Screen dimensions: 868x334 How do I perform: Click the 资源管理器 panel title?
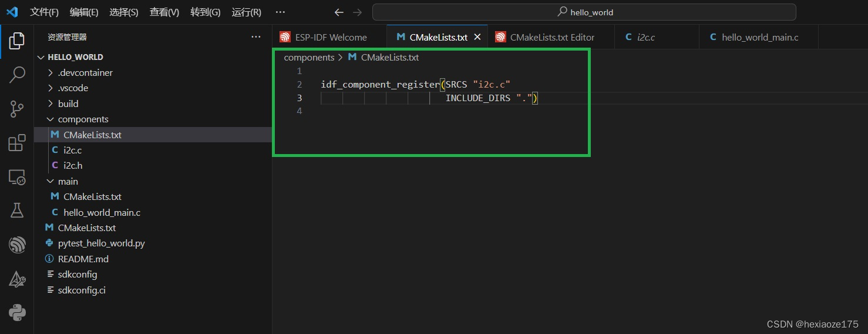coord(67,37)
